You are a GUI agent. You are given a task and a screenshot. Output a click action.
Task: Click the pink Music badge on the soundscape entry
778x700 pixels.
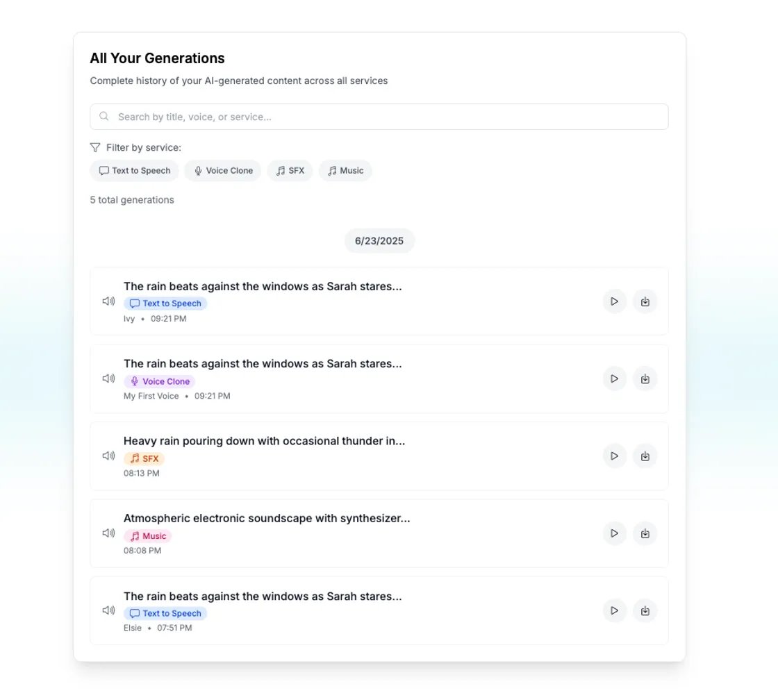(148, 535)
